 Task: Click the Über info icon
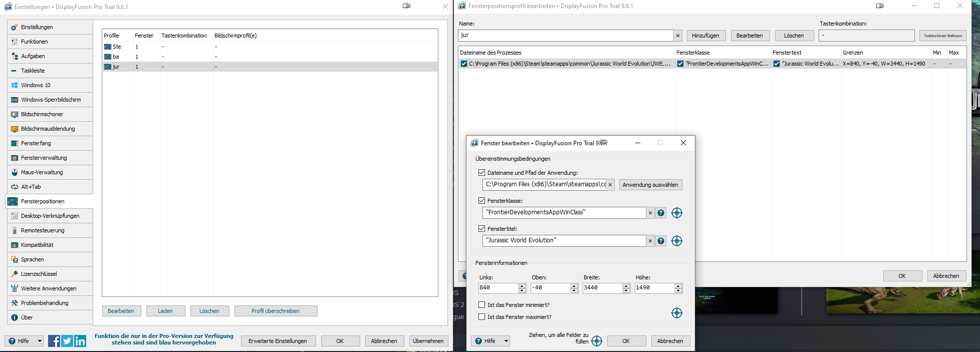coord(15,317)
